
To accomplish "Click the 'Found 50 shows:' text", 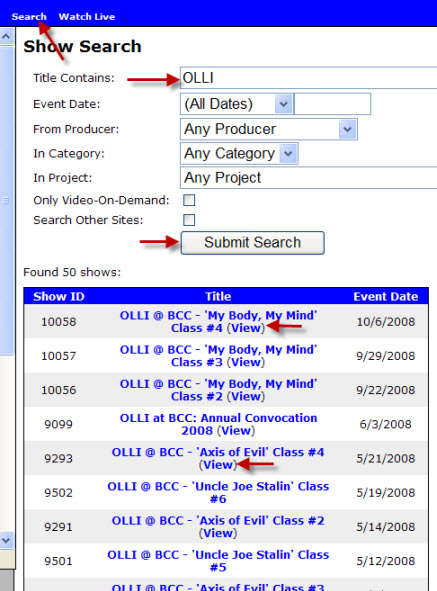I will tap(72, 272).
